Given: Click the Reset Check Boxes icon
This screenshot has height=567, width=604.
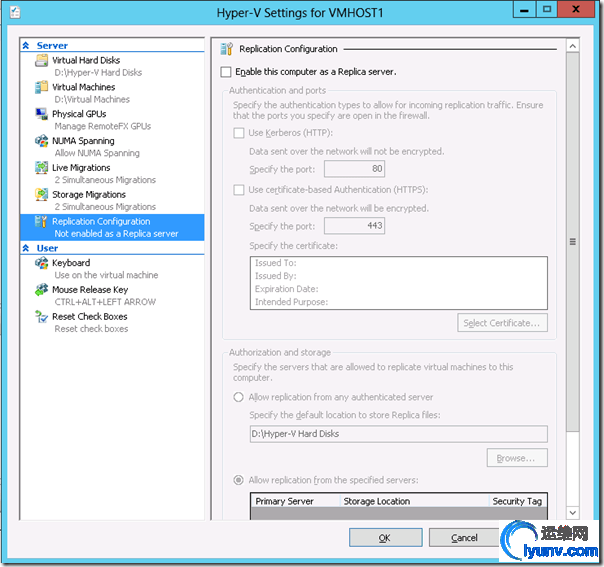Looking at the screenshot, I should click(x=41, y=317).
